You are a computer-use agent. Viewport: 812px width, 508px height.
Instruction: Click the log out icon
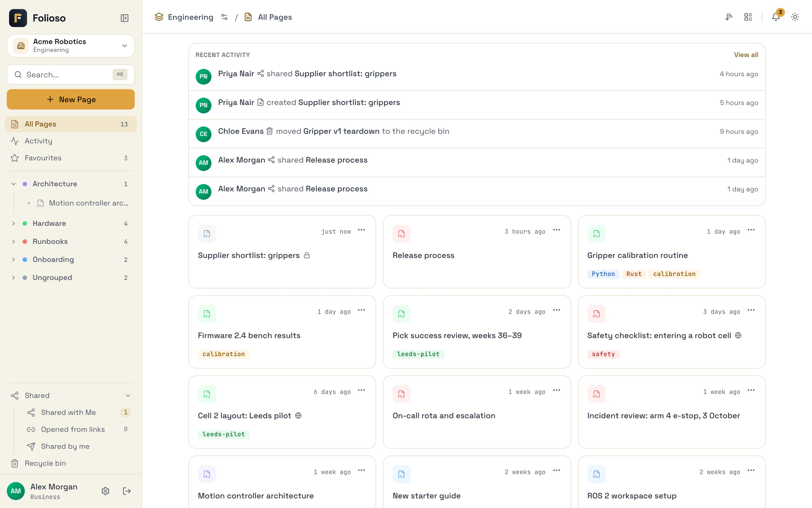coord(127,491)
